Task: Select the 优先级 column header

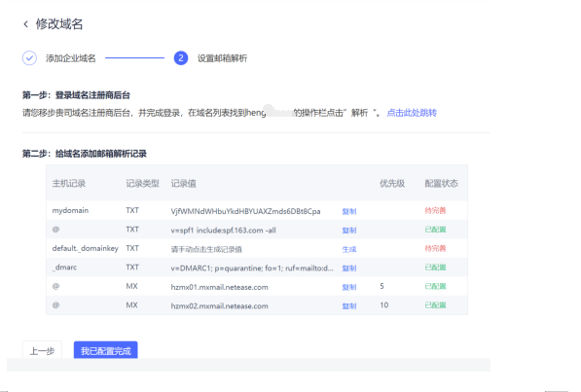Action: click(x=392, y=184)
